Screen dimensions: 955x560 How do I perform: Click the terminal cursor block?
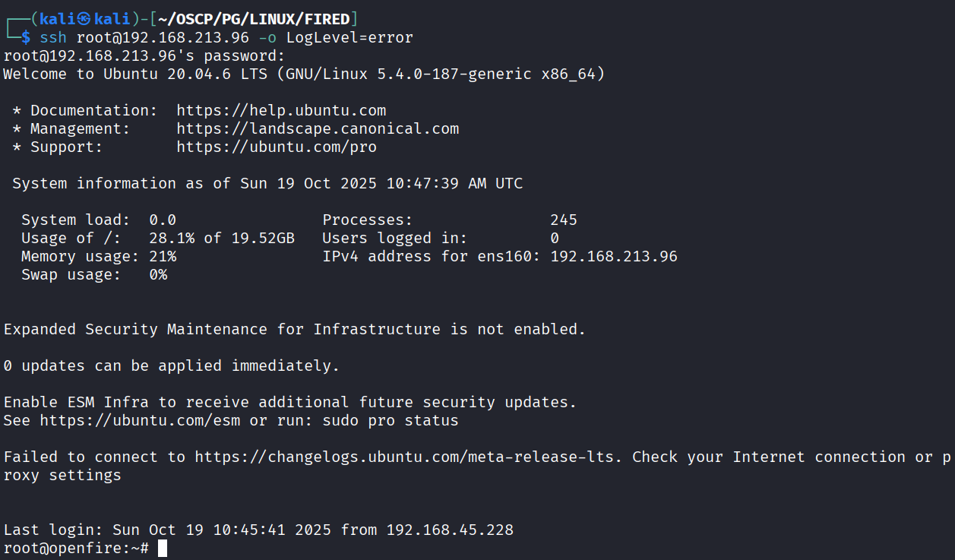pyautogui.click(x=163, y=549)
